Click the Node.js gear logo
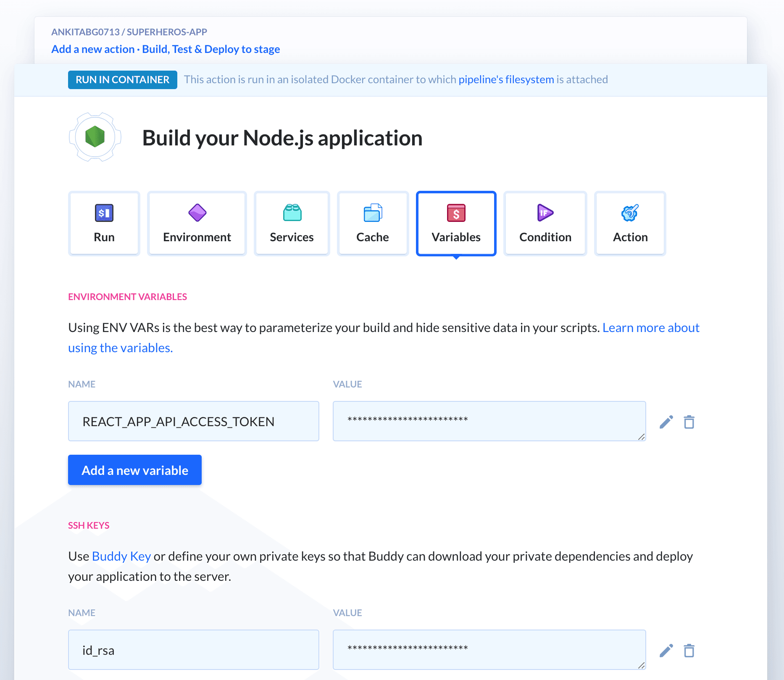Viewport: 784px width, 680px height. (x=95, y=137)
